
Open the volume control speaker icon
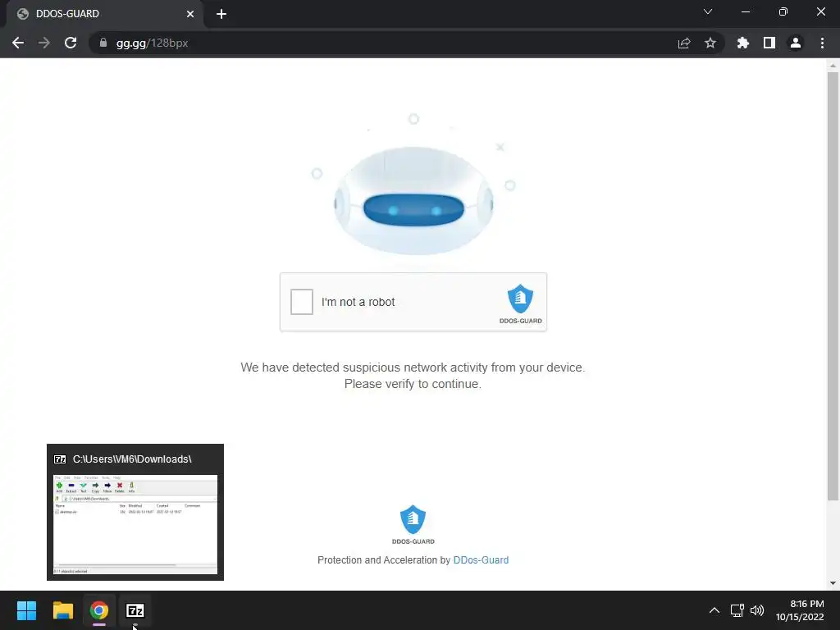click(x=757, y=610)
